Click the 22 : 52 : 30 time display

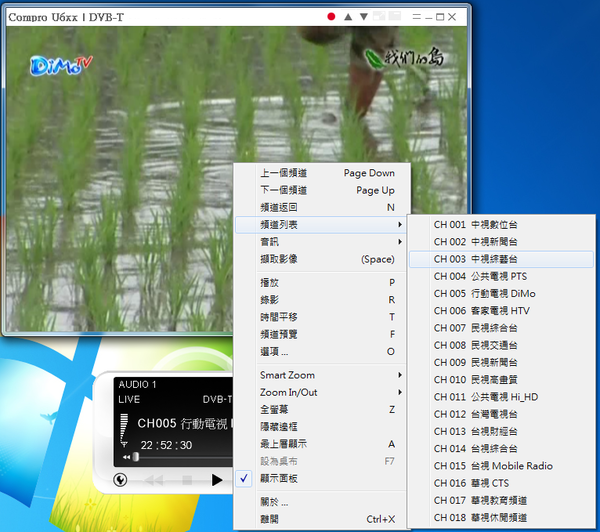point(166,445)
